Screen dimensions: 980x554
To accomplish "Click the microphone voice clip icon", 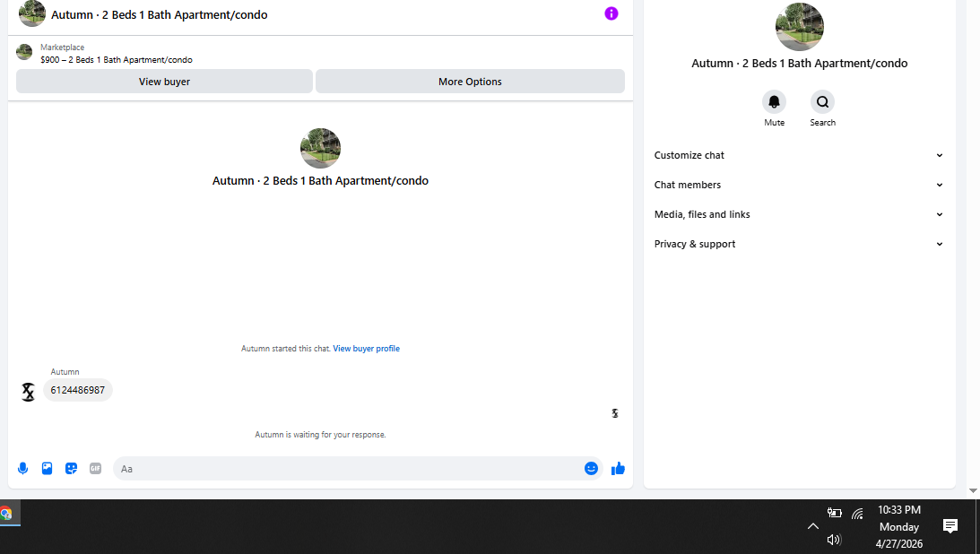I will (23, 469).
